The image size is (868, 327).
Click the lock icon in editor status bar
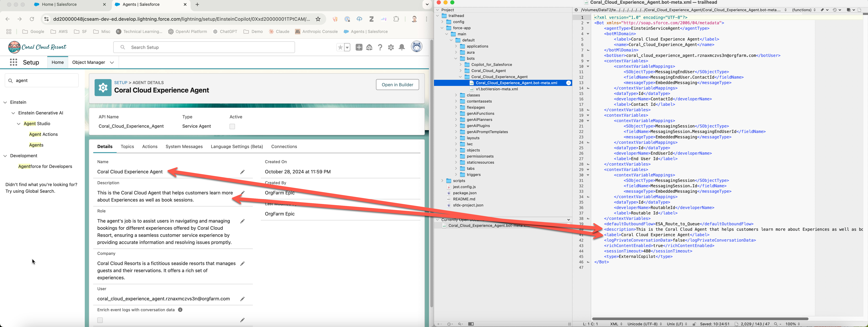[x=694, y=324]
